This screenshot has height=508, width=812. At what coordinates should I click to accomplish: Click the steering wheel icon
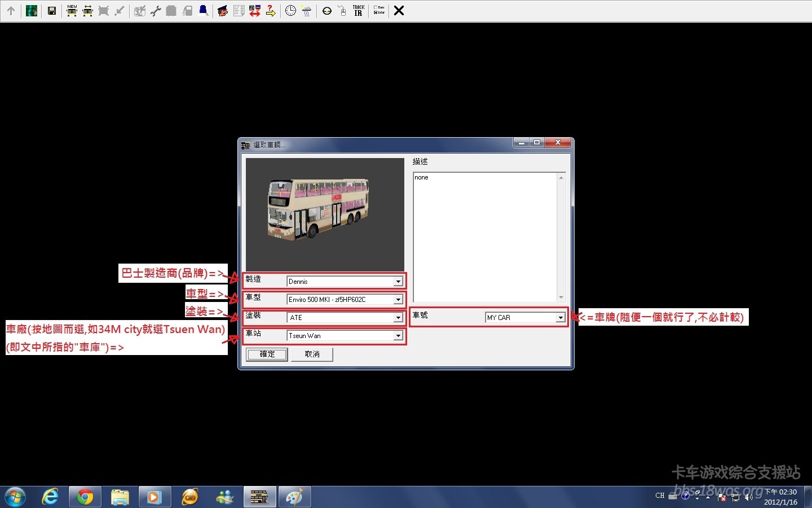326,11
